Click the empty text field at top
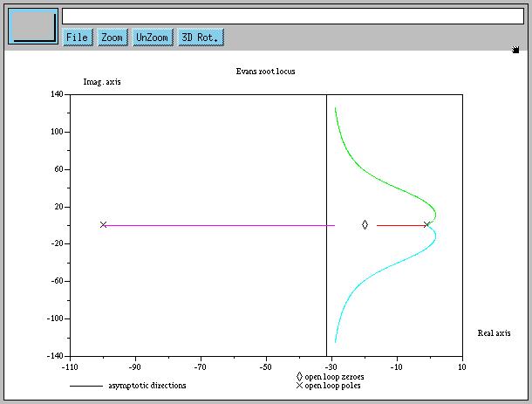The height and width of the screenshot is (404, 532). 292,16
